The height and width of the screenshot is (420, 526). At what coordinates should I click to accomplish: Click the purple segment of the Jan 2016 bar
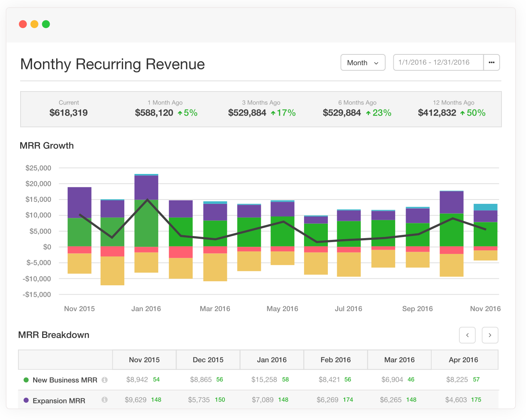pyautogui.click(x=146, y=188)
